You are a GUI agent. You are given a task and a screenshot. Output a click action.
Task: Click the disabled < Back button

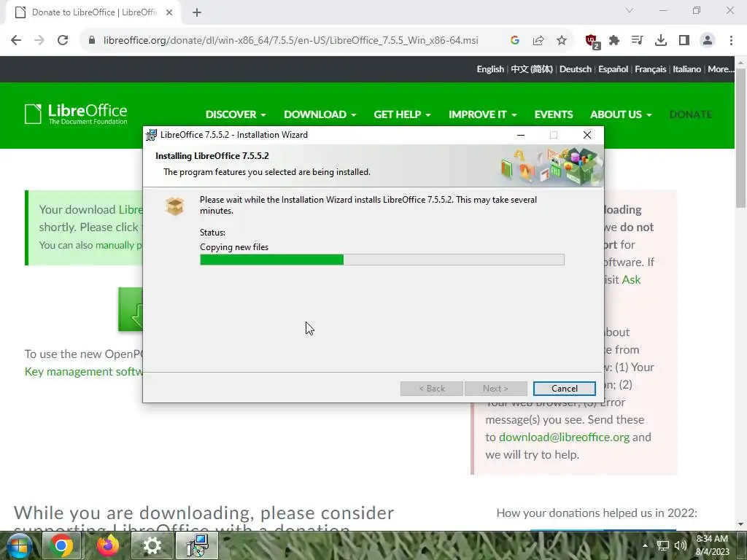coord(432,389)
